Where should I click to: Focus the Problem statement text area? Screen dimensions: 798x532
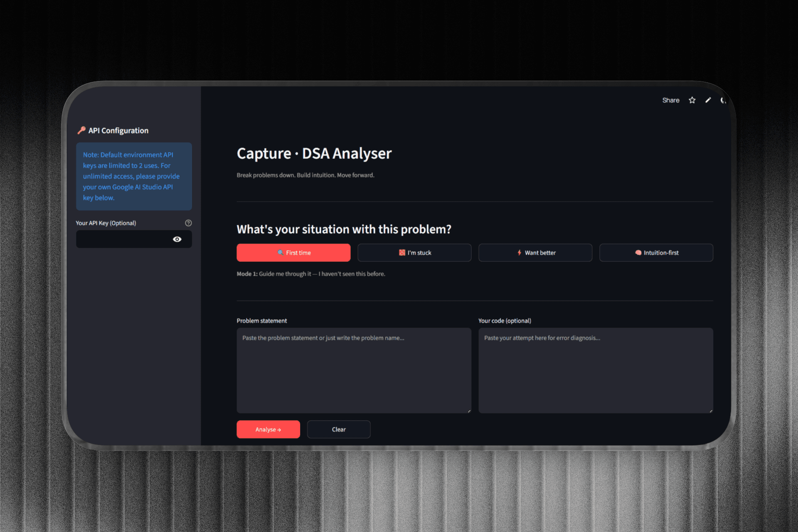[x=354, y=370]
